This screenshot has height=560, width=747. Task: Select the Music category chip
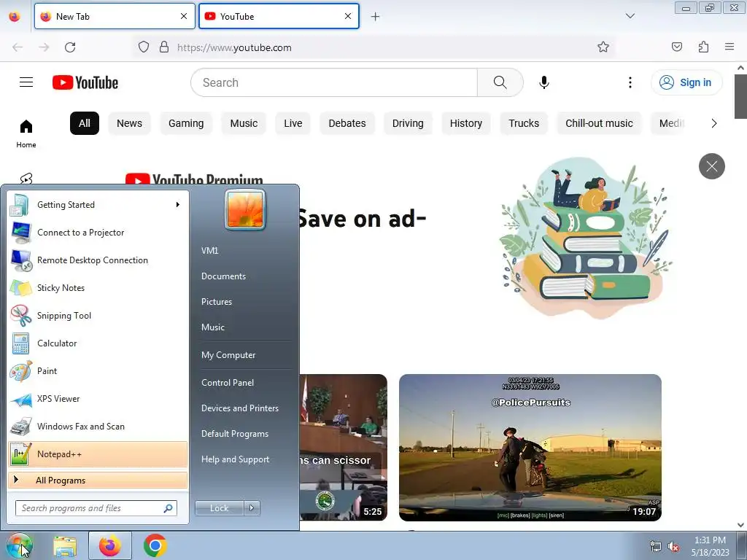point(244,123)
